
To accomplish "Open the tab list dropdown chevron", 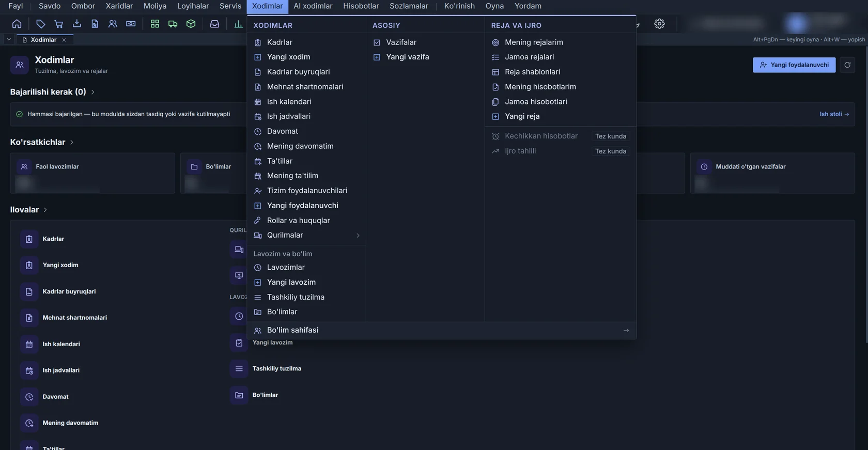I will (9, 39).
